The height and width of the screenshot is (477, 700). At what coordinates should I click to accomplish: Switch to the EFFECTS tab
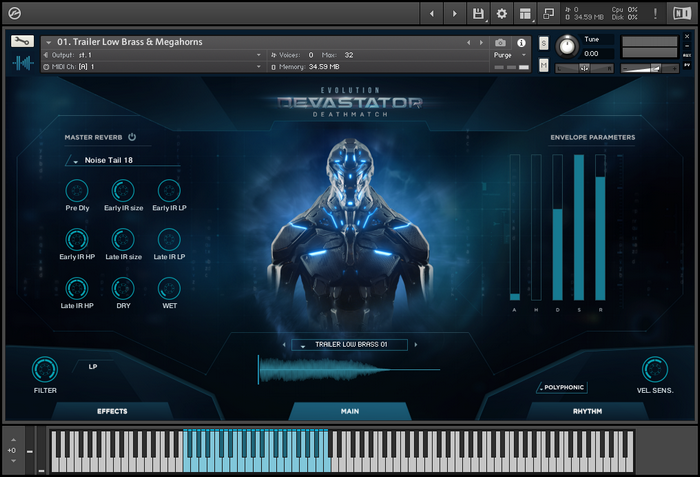tap(112, 411)
